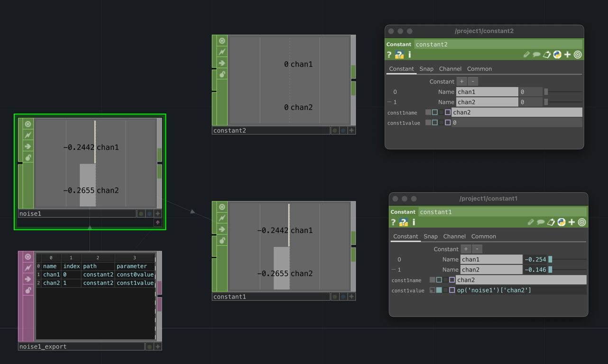Collapse row 1 parameters in constant2 dialog
The width and height of the screenshot is (608, 364).
[x=390, y=102]
